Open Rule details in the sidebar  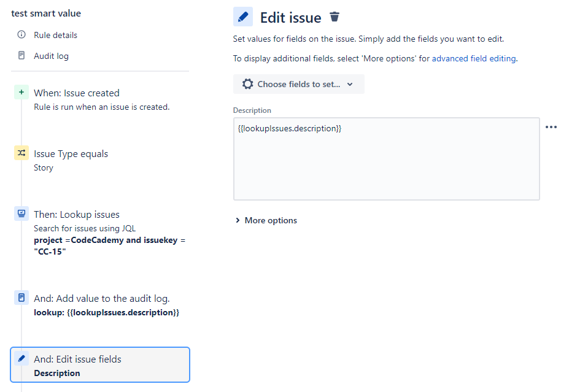pyautogui.click(x=55, y=35)
